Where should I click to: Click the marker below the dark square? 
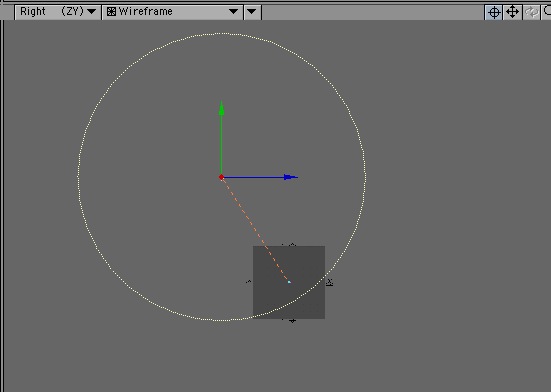point(292,320)
